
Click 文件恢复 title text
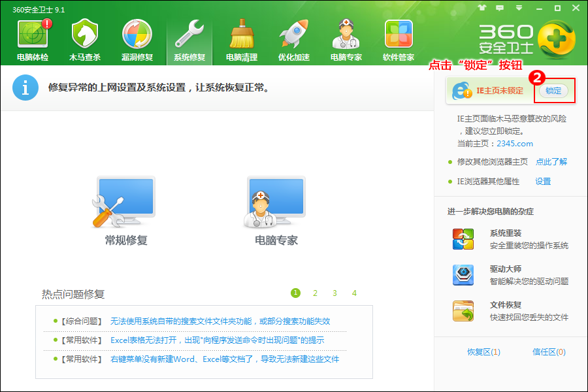(506, 305)
